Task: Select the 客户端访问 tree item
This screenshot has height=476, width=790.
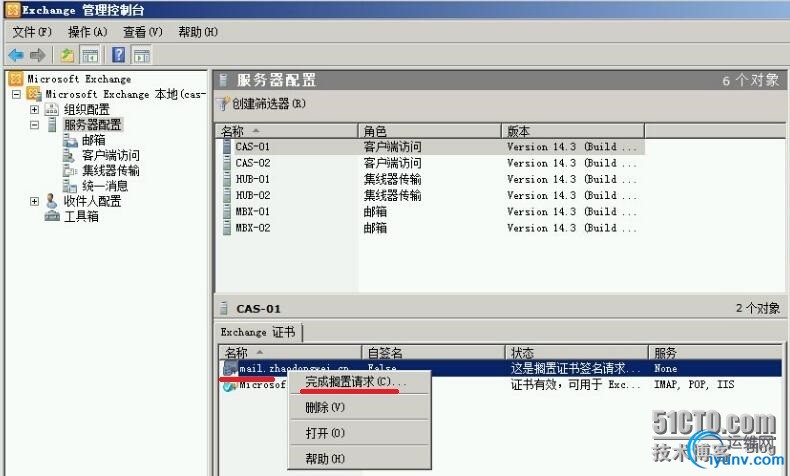Action: [x=111, y=155]
